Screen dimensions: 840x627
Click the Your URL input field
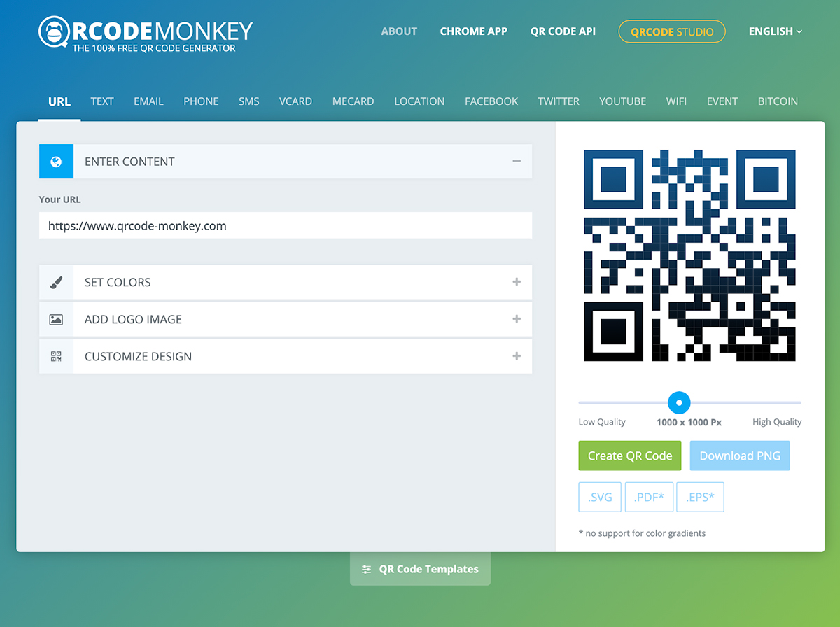coord(286,226)
